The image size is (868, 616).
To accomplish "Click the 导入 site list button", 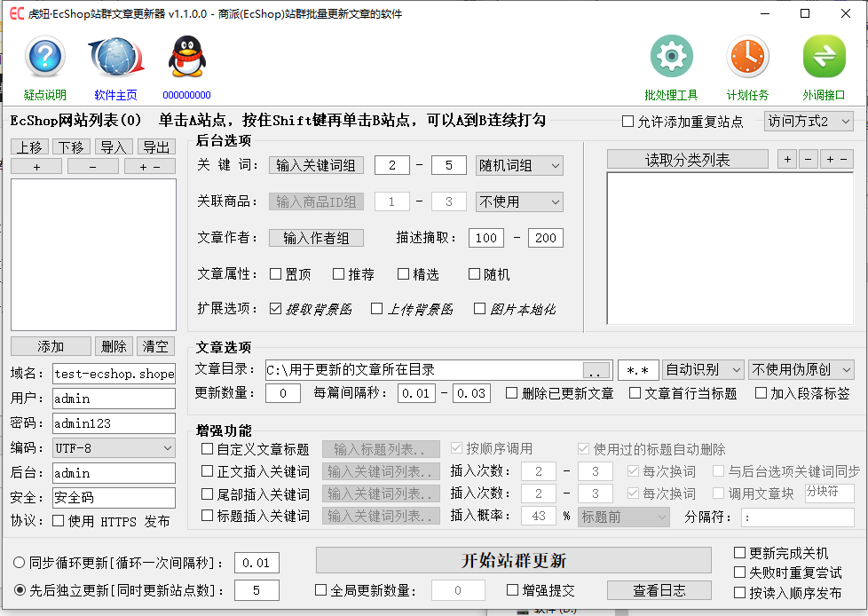I will pyautogui.click(x=114, y=146).
